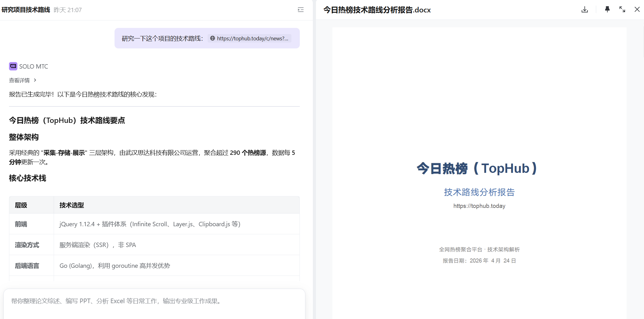Click the conversation title 研究项目技术路线
The width and height of the screenshot is (644, 319).
pyautogui.click(x=26, y=10)
